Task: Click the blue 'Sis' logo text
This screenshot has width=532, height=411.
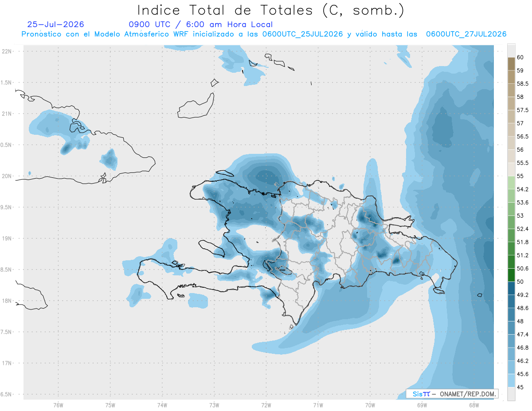Action: coord(418,394)
